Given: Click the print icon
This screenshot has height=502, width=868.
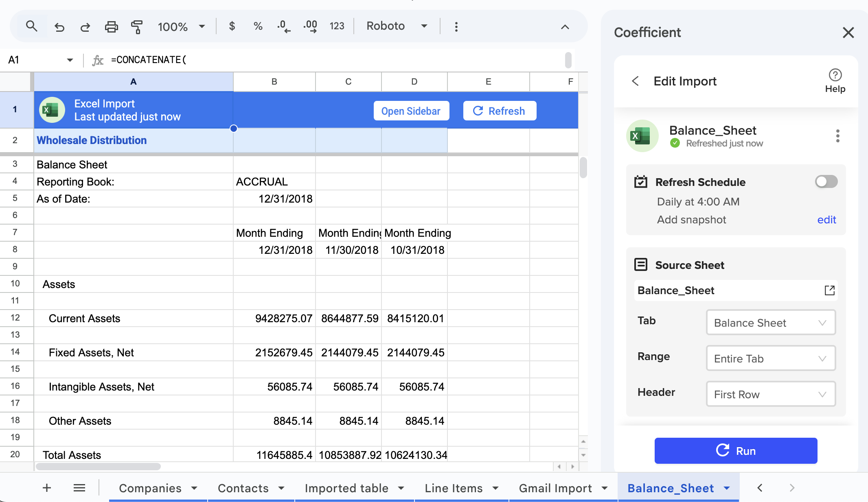Looking at the screenshot, I should (111, 27).
